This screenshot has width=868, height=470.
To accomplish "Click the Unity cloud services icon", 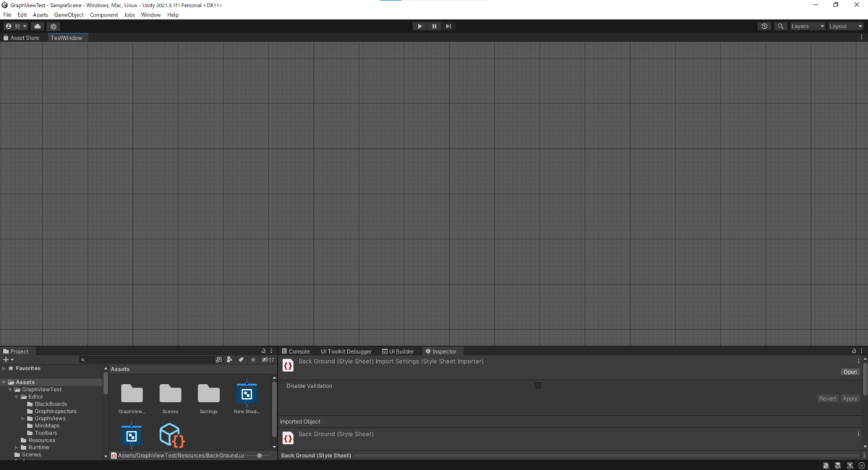I will pos(38,26).
